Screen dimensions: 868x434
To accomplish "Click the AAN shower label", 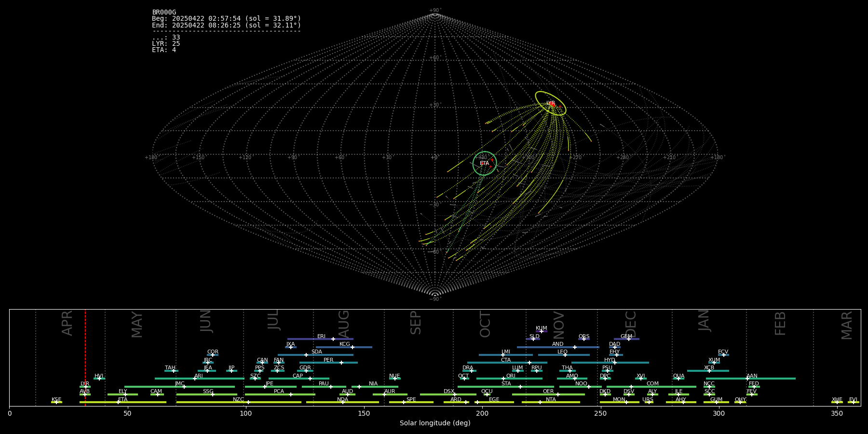I will click(x=752, y=376).
